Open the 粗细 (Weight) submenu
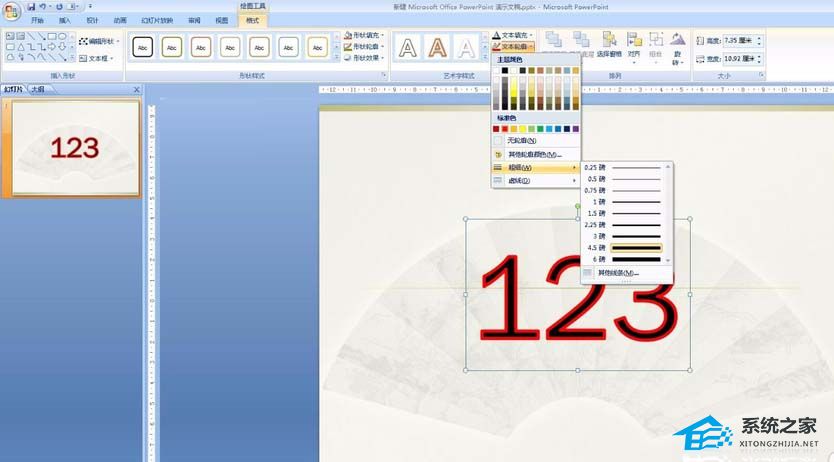The height and width of the screenshot is (462, 834). coord(536,167)
